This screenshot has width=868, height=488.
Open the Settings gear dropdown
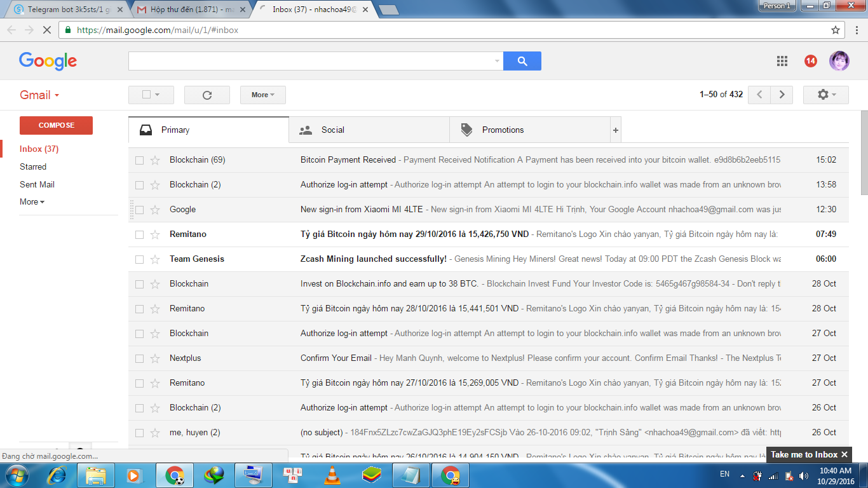[x=826, y=95]
